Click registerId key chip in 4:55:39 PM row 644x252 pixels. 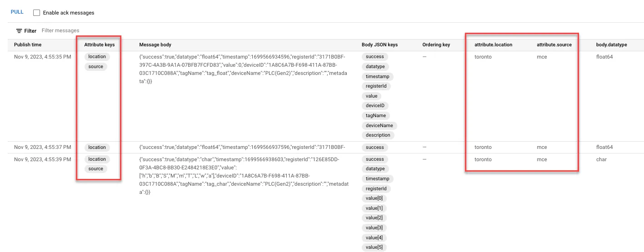(376, 188)
